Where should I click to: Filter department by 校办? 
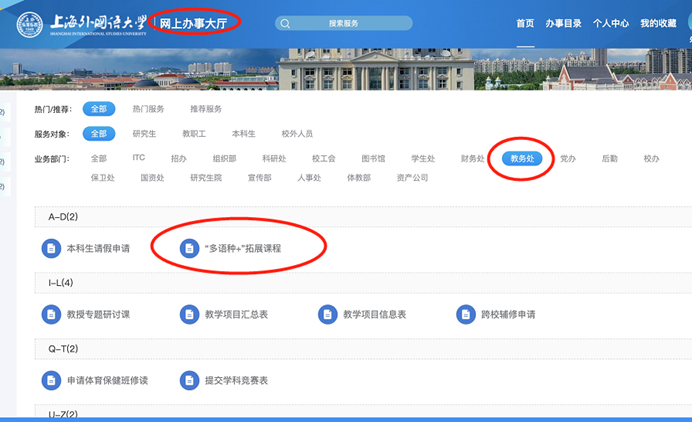pos(651,158)
